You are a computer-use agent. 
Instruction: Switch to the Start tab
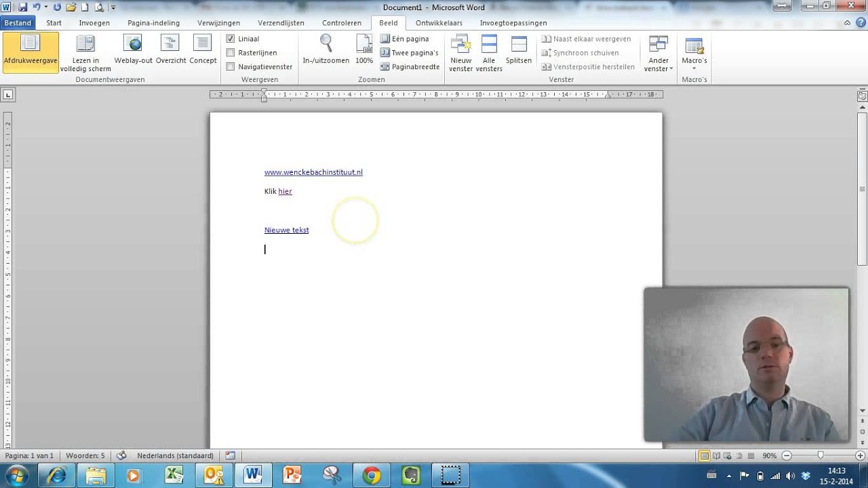pyautogui.click(x=54, y=22)
